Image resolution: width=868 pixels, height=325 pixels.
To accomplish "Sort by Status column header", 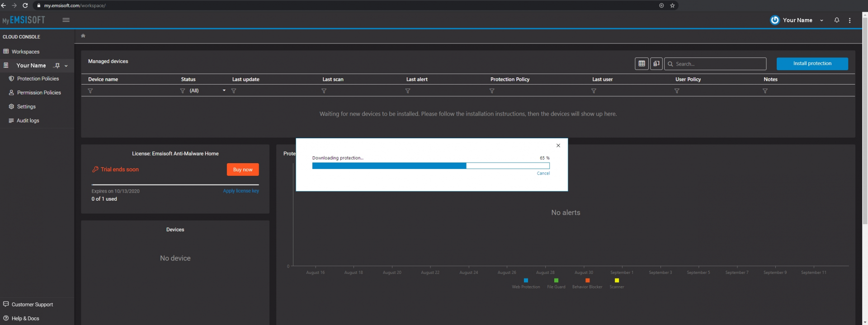I will click(x=188, y=79).
